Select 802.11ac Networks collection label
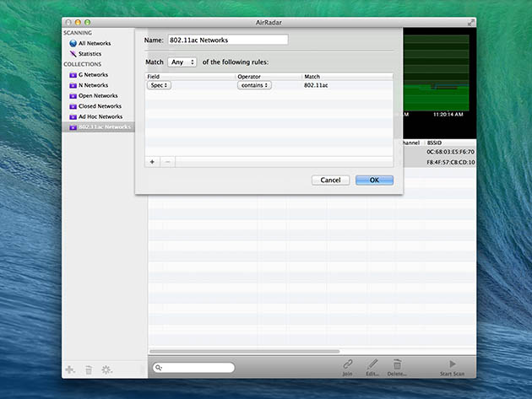 [x=105, y=127]
